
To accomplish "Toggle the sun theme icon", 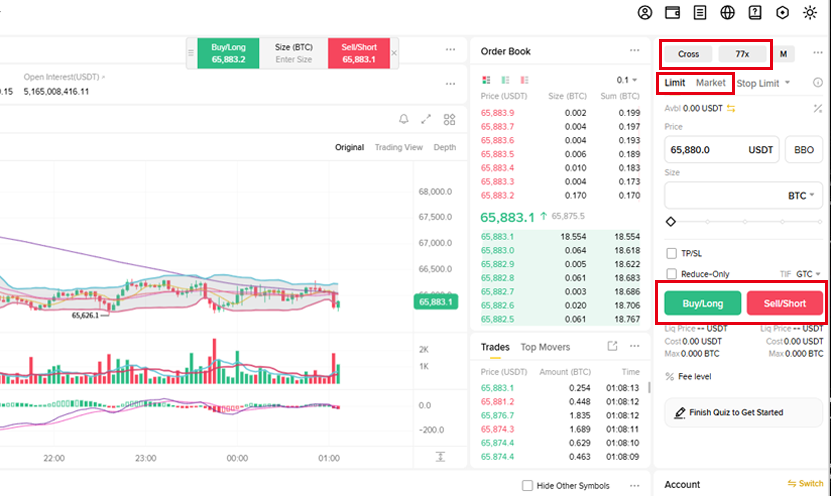I will tap(810, 12).
